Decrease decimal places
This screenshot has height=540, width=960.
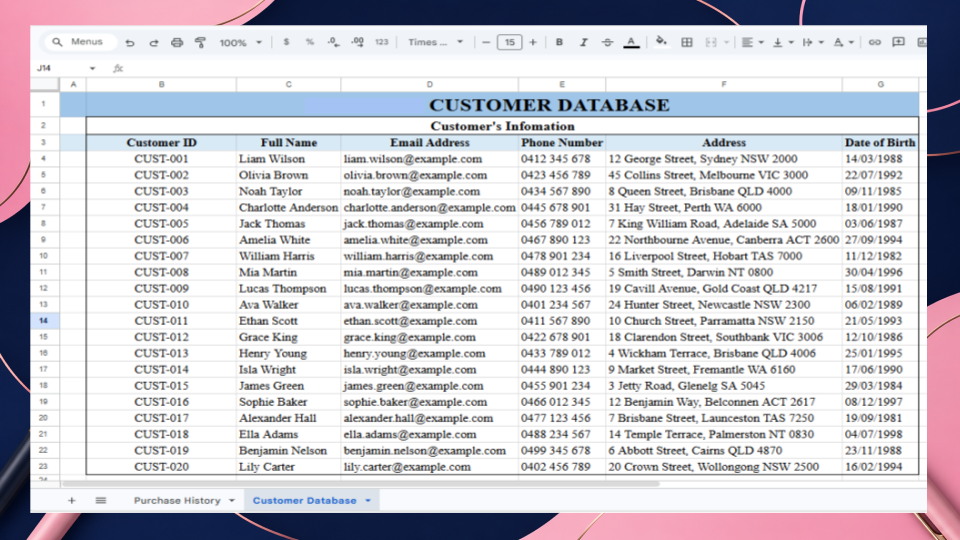[x=333, y=42]
